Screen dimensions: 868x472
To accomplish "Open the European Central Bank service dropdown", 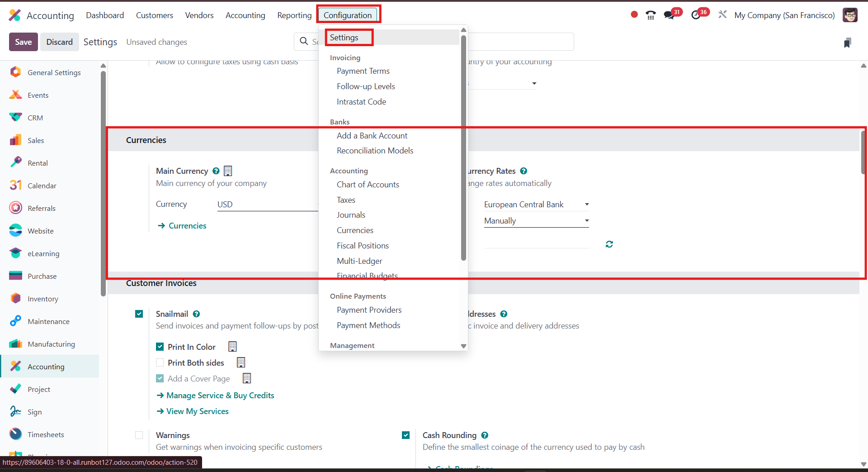I will click(x=536, y=204).
